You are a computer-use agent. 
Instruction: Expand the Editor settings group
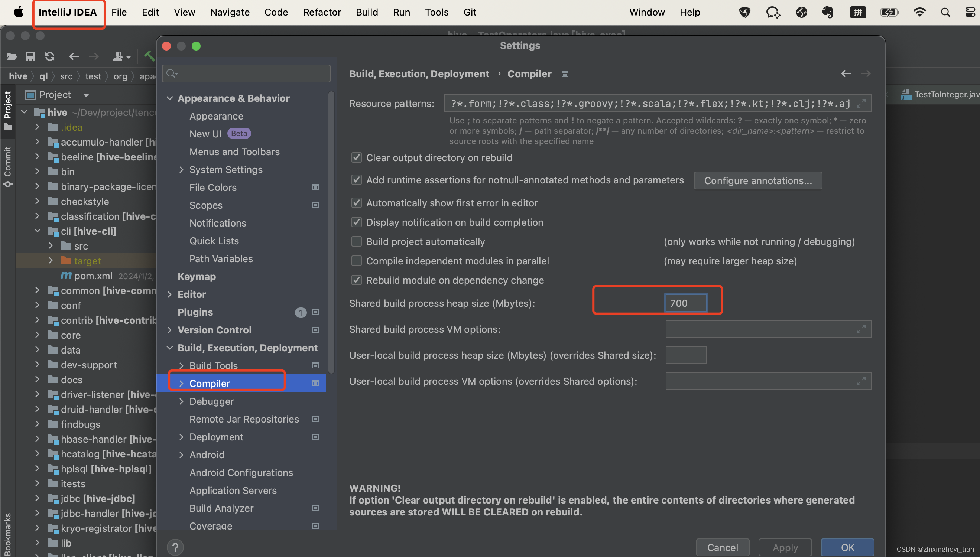pyautogui.click(x=169, y=294)
